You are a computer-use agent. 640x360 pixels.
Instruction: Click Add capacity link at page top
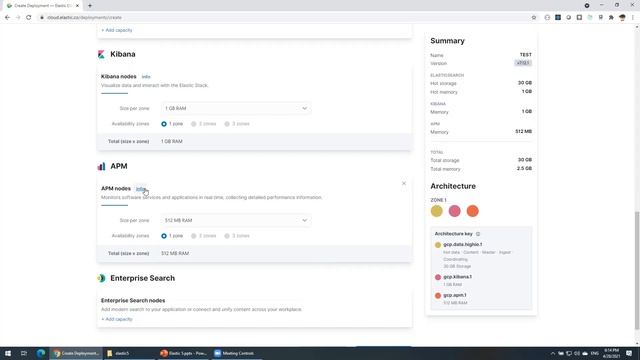point(117,30)
